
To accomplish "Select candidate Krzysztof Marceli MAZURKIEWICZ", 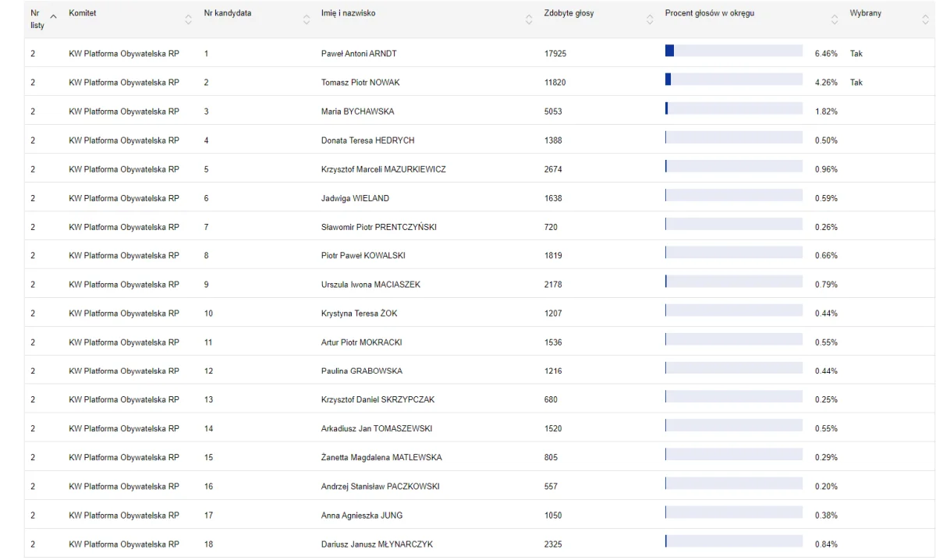I will pos(384,169).
